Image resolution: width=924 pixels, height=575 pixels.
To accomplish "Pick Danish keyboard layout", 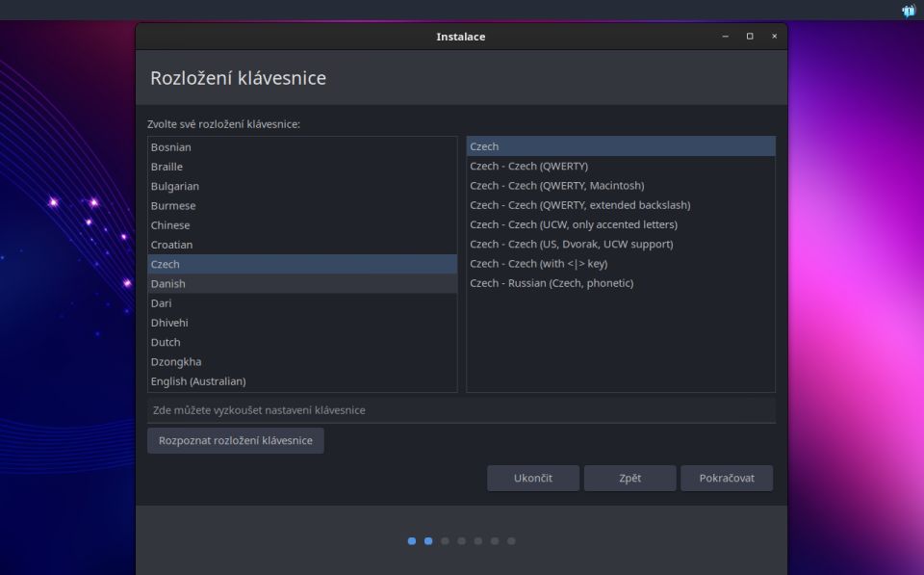I will click(x=302, y=284).
